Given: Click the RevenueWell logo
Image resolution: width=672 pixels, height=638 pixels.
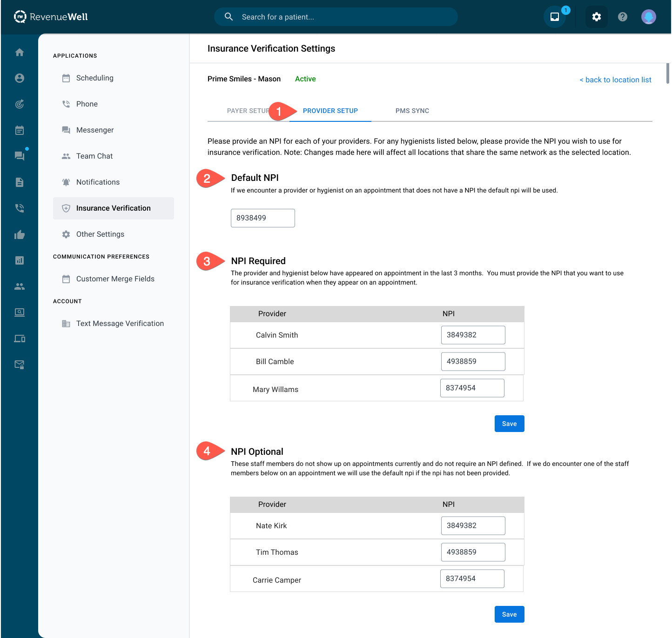Looking at the screenshot, I should click(51, 17).
